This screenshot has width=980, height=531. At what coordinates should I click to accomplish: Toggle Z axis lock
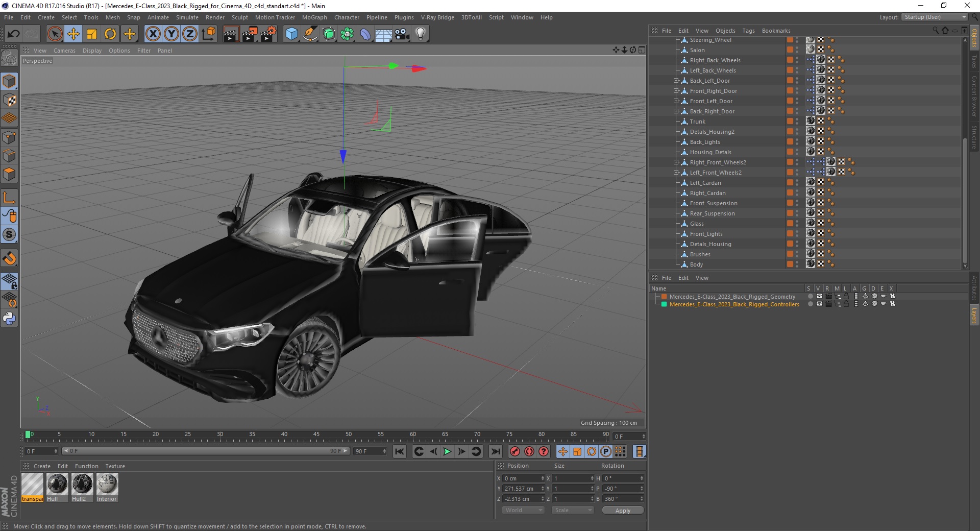(190, 34)
